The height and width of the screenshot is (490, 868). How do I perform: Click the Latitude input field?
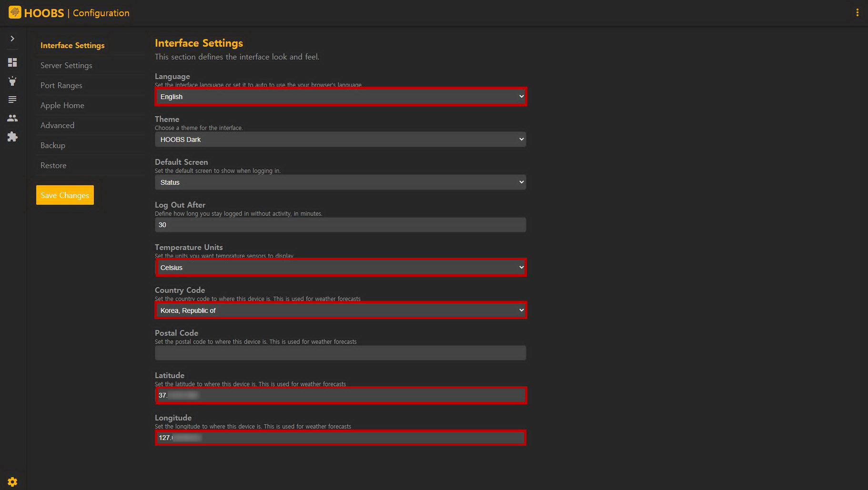[x=341, y=395]
